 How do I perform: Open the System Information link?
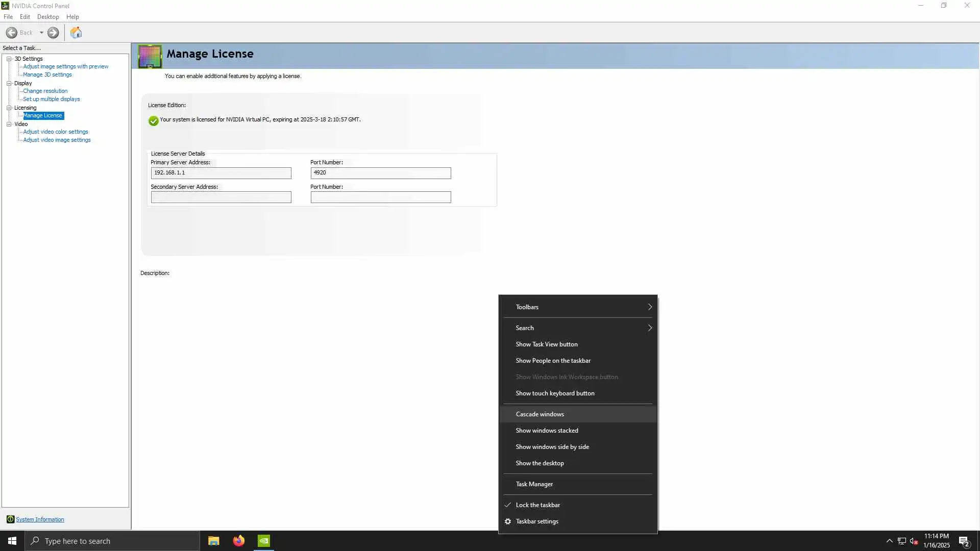40,519
